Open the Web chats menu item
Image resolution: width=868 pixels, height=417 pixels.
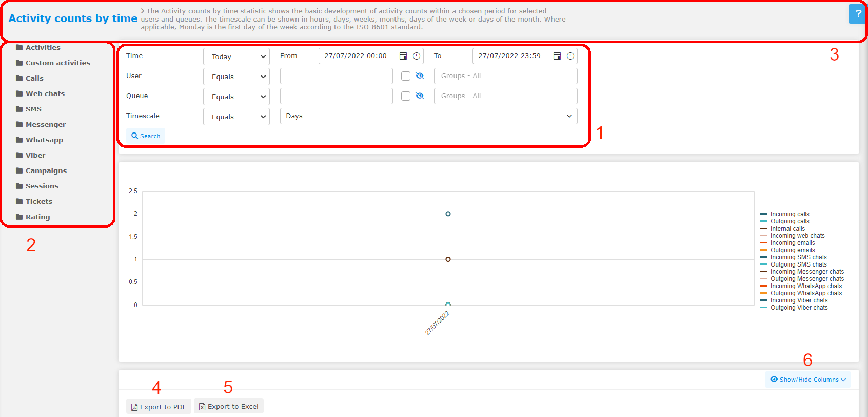(x=45, y=93)
